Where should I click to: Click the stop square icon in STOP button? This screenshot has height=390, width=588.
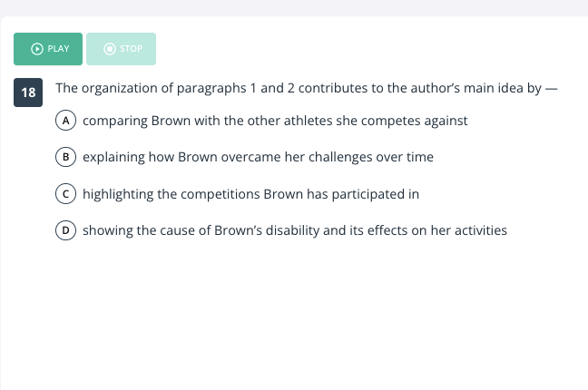(x=110, y=49)
